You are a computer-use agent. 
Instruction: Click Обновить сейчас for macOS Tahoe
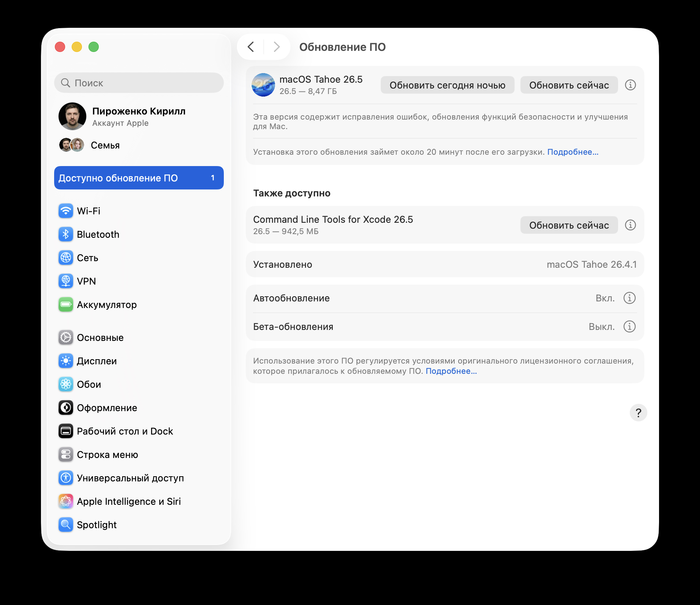(x=569, y=85)
